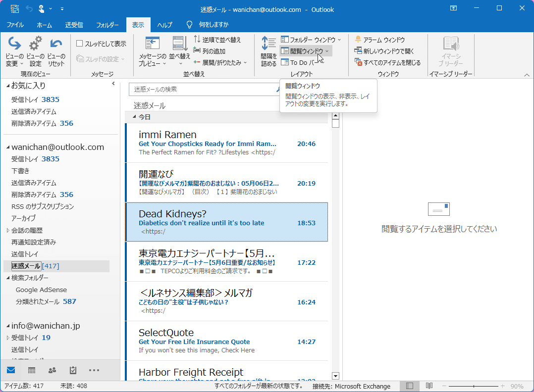534x392 pixels.
Task: Open quick access toolbar customize arrow
Action: 62,9
